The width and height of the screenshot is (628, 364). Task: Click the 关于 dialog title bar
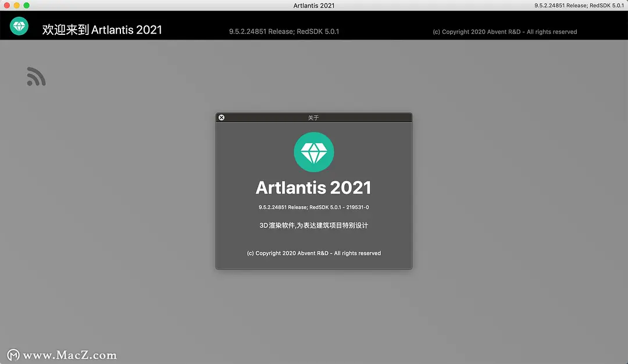(313, 117)
